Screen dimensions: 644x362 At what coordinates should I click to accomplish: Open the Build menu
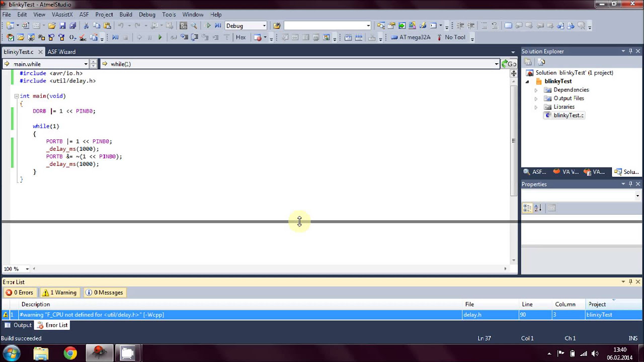[126, 15]
